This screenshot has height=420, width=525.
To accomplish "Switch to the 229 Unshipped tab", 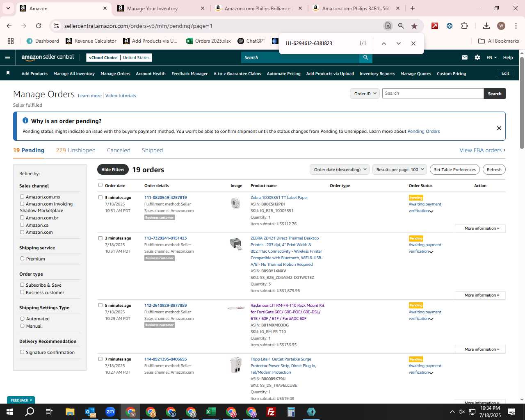I will coord(75,150).
